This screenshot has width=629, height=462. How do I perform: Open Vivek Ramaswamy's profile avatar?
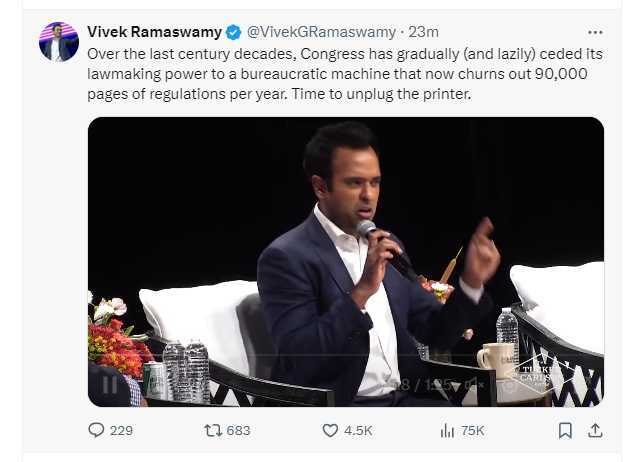click(58, 41)
